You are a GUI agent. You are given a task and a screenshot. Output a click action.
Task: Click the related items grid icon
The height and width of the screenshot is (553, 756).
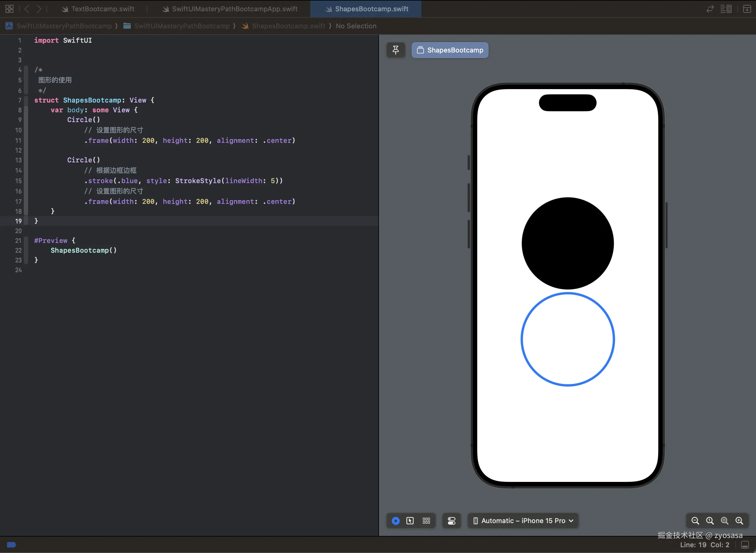(x=9, y=9)
